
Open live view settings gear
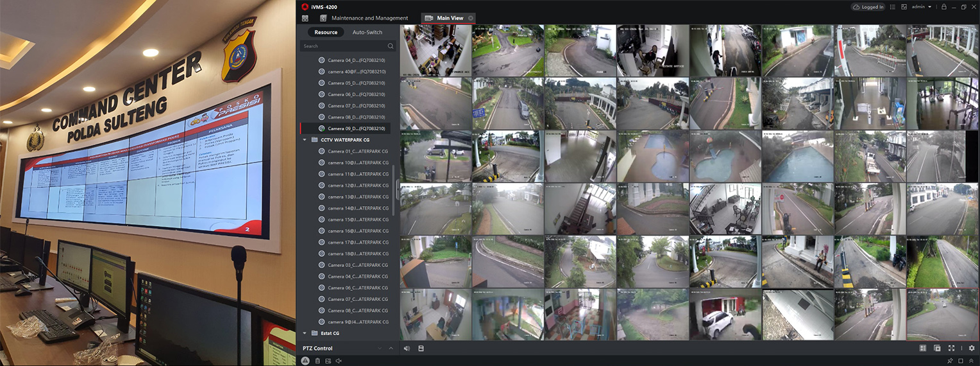pos(972,348)
